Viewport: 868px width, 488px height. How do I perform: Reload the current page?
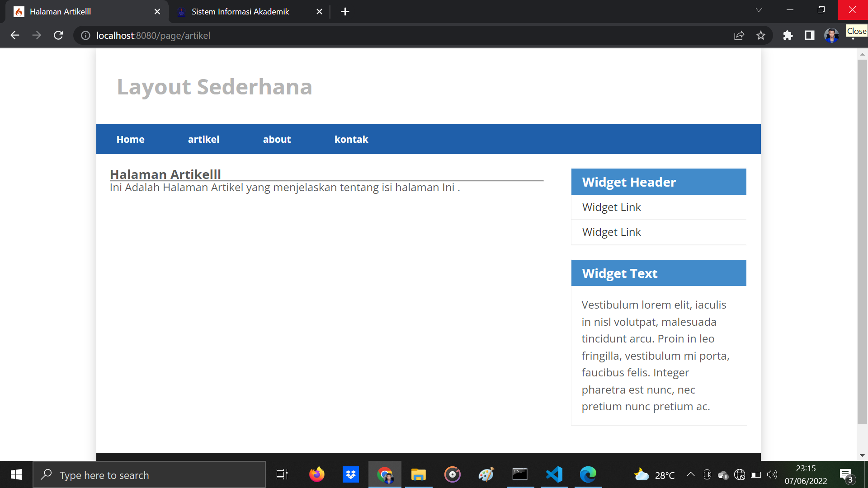click(58, 35)
